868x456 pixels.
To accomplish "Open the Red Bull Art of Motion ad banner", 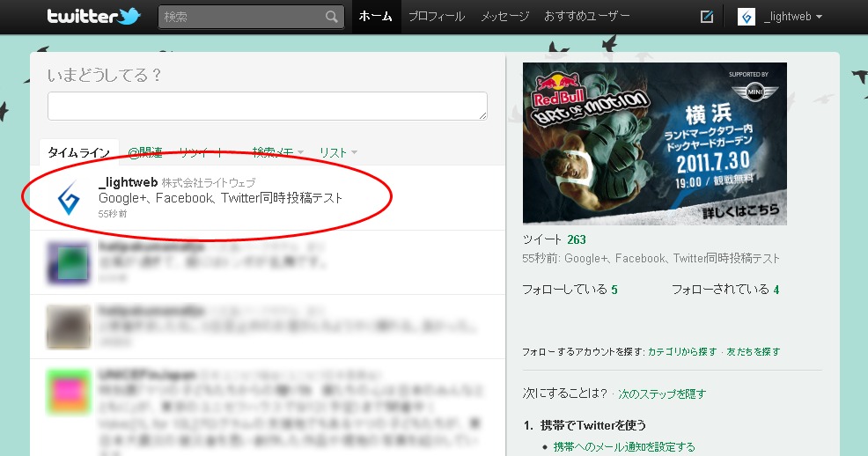I will point(655,143).
